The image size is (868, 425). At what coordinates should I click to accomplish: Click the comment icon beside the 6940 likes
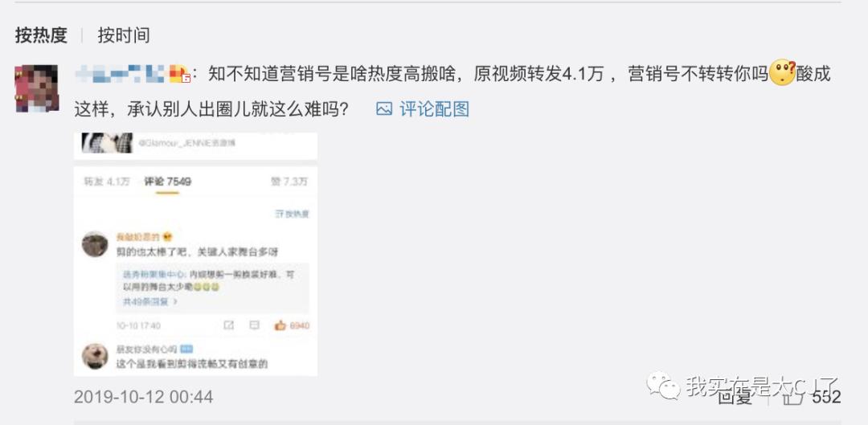point(254,325)
